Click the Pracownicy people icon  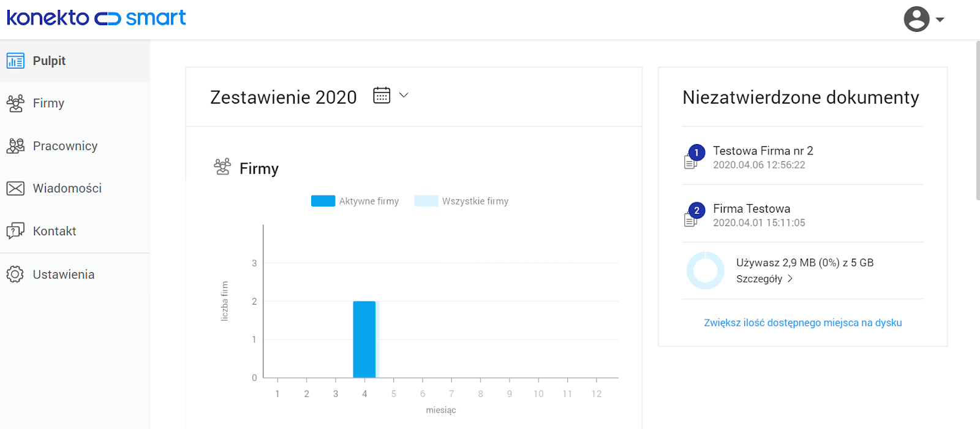(x=15, y=146)
